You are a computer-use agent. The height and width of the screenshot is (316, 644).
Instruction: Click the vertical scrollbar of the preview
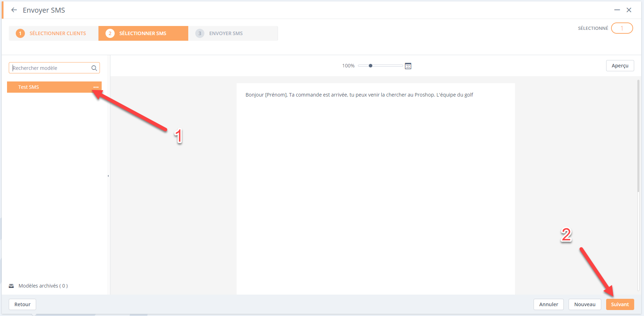coord(638,136)
